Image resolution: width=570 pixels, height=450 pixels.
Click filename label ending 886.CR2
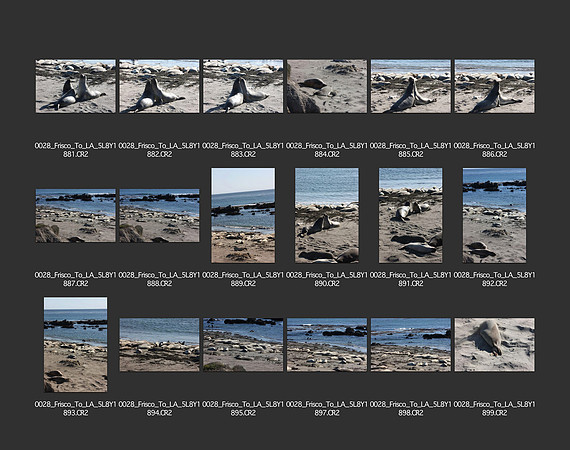(494, 150)
